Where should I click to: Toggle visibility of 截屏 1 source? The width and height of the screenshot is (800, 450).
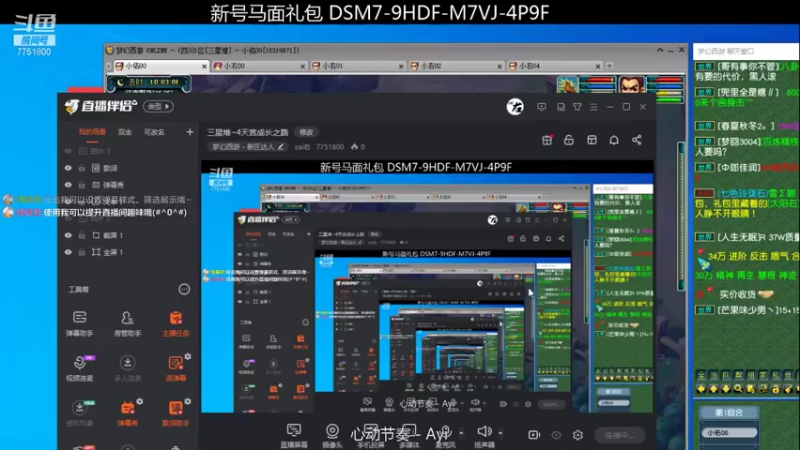pos(68,235)
